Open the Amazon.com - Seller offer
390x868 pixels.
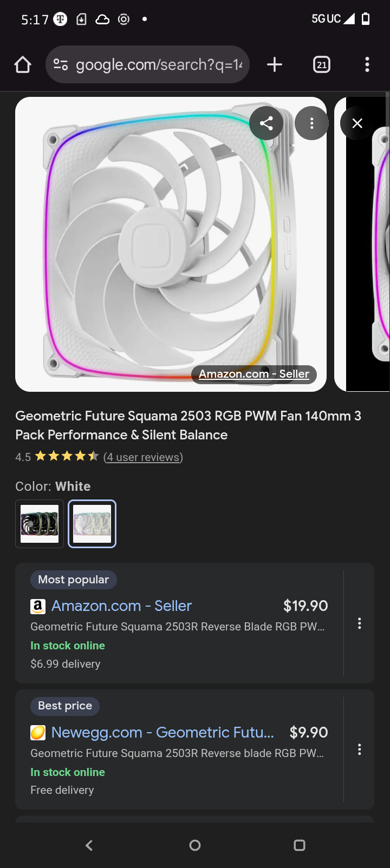point(121,606)
